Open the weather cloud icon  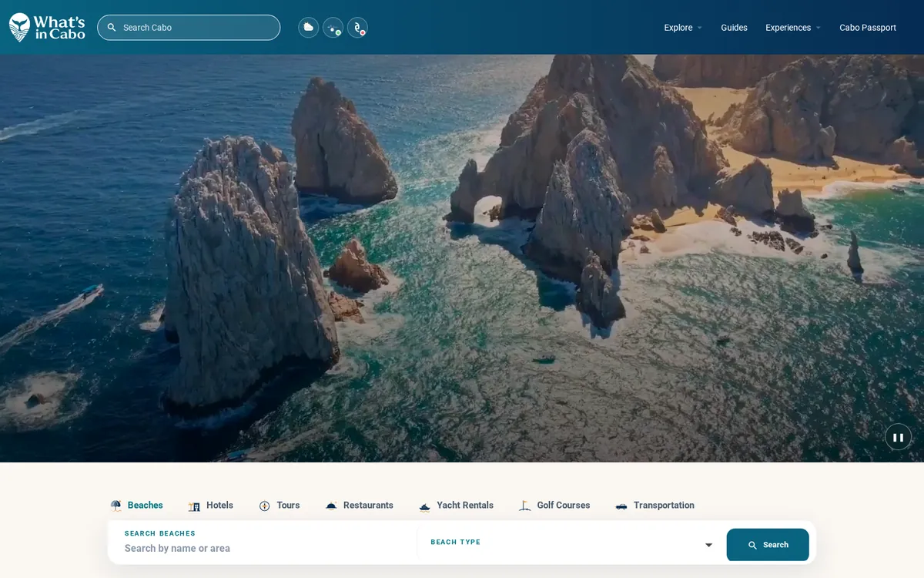pos(309,28)
